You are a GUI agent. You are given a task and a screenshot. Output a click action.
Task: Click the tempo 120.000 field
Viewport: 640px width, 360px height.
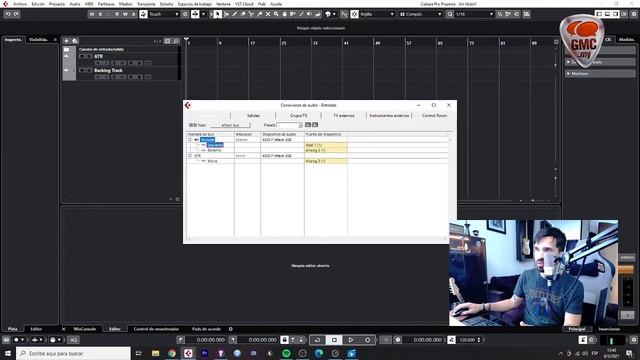coord(467,340)
